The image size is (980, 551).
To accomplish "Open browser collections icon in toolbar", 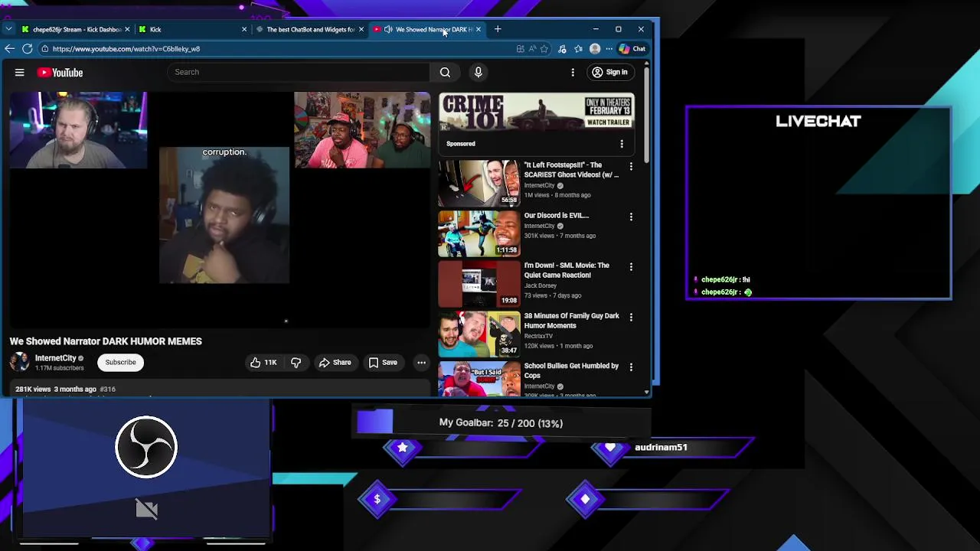I will 578,49.
